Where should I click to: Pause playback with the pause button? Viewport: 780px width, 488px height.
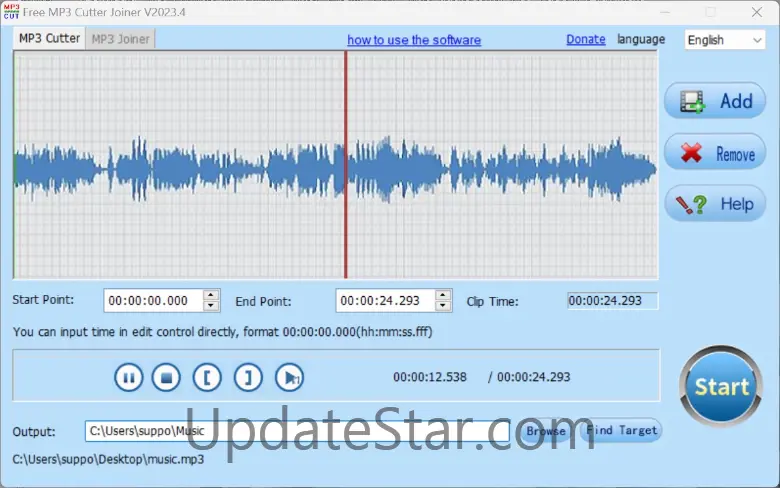(x=128, y=378)
